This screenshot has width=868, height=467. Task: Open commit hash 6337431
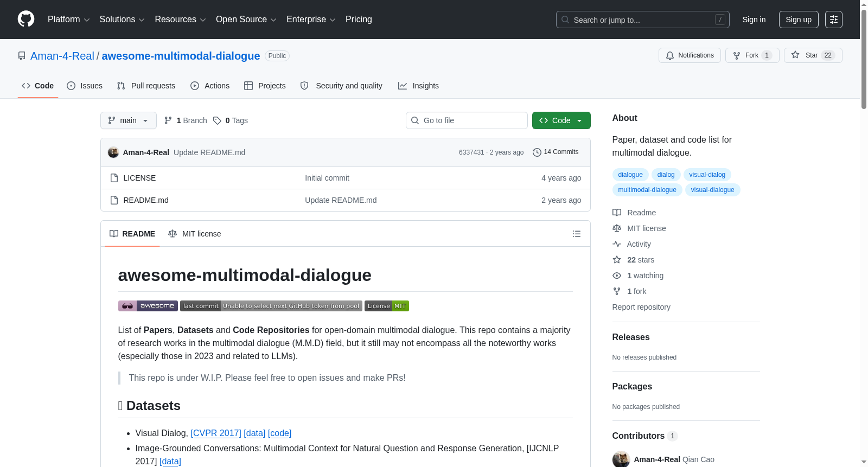tap(471, 152)
